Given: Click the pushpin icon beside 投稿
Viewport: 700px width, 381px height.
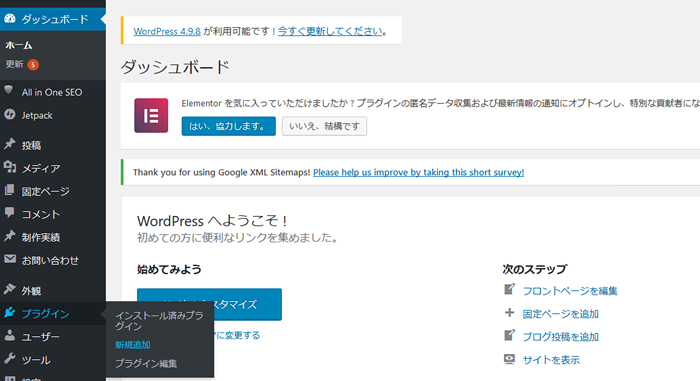Looking at the screenshot, I should (10, 144).
